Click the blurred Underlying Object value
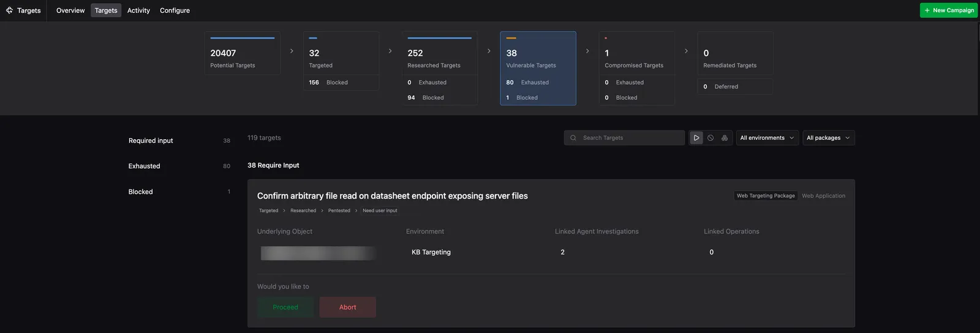The height and width of the screenshot is (333, 980). tap(318, 253)
